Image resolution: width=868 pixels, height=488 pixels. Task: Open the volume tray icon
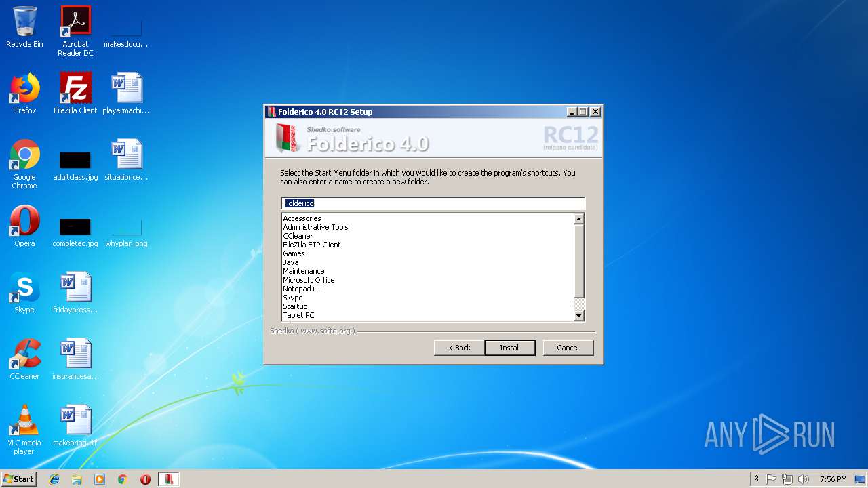804,479
